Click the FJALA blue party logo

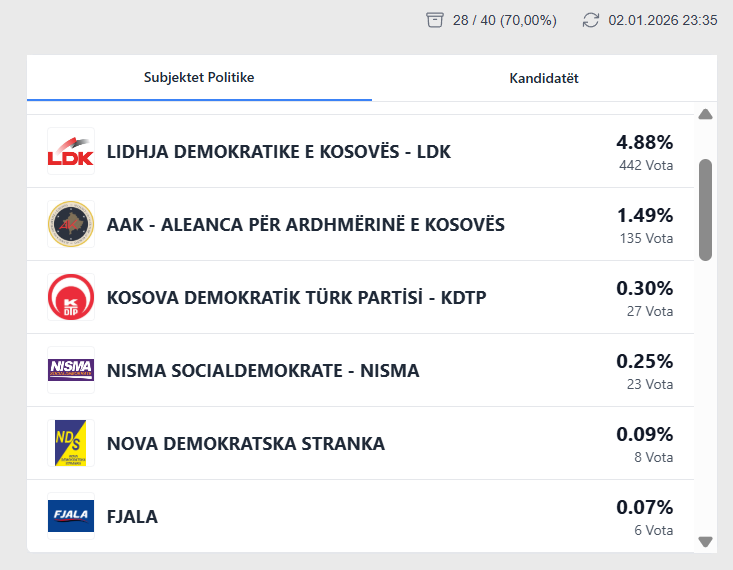[x=71, y=516]
